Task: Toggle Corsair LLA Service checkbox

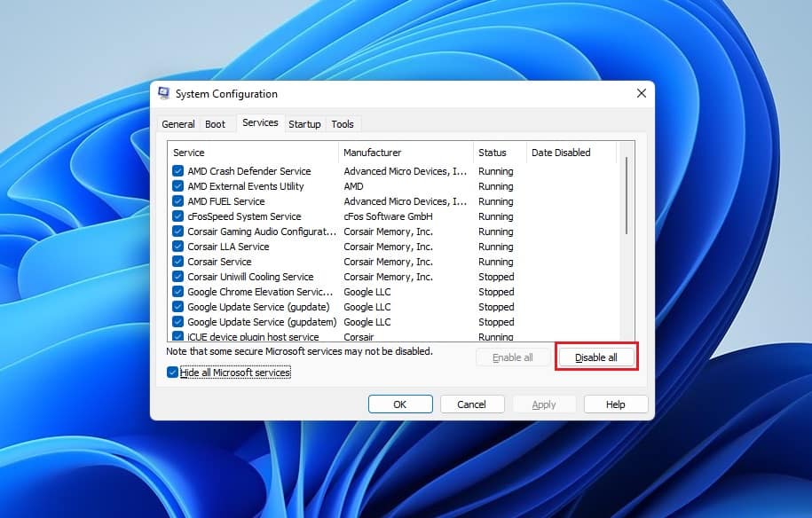Action: (177, 246)
